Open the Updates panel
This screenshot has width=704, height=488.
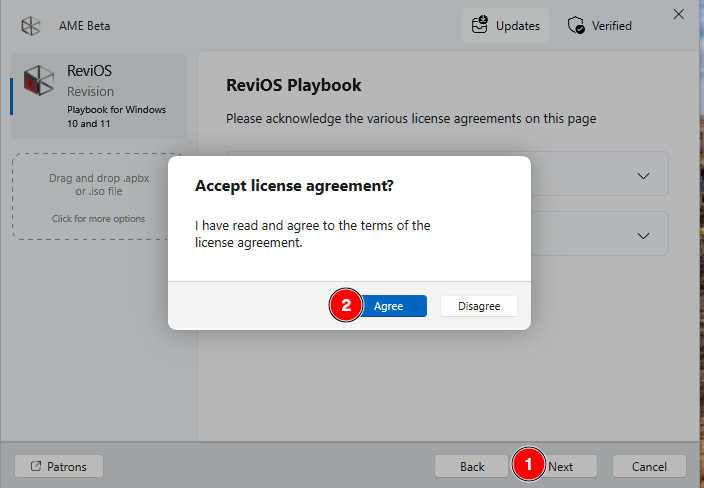point(506,26)
